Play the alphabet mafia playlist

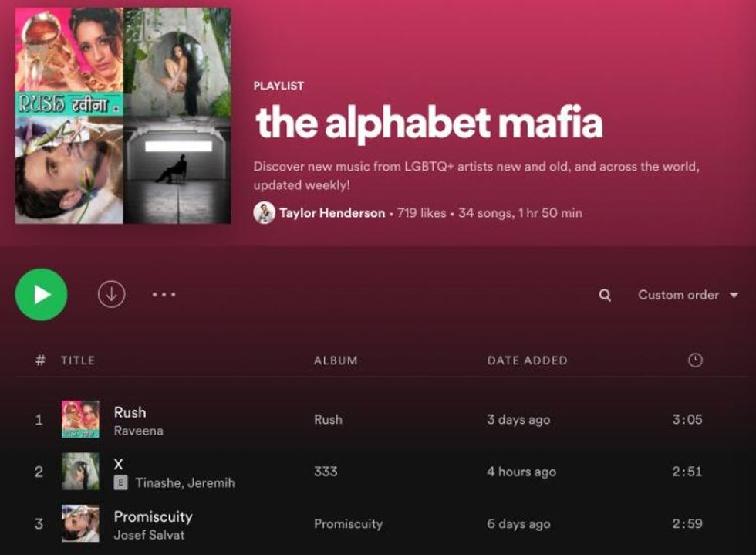pyautogui.click(x=42, y=294)
